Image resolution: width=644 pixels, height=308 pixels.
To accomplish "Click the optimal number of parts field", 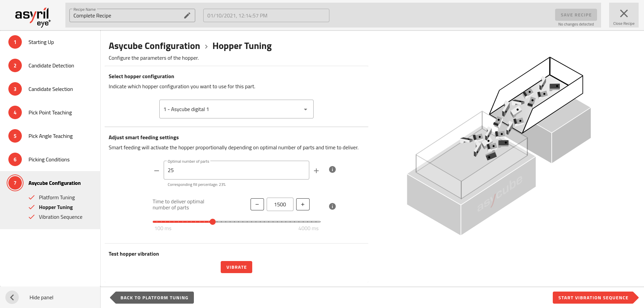I will [236, 170].
